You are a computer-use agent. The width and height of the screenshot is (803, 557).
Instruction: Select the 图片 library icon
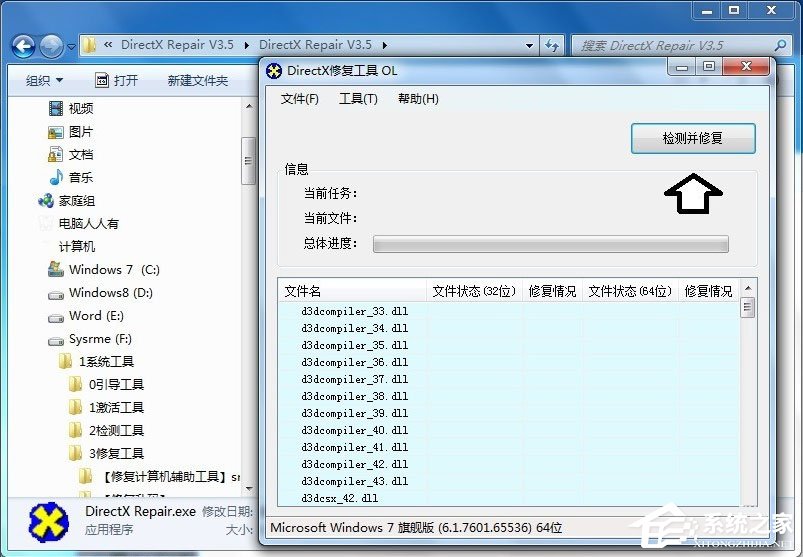[56, 132]
